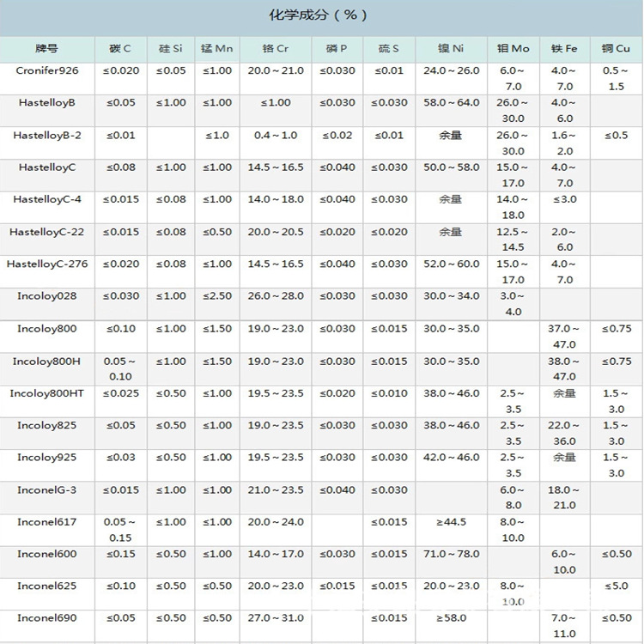Click the HastelloyC-276 grade name
This screenshot has height=644, width=644.
point(47,264)
